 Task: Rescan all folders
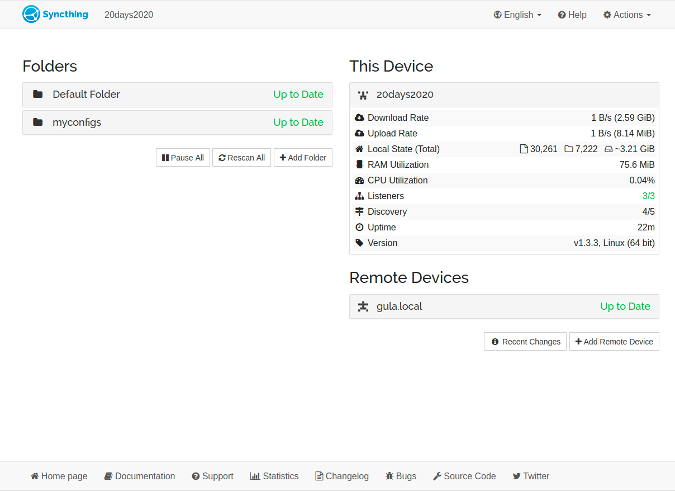(x=242, y=157)
